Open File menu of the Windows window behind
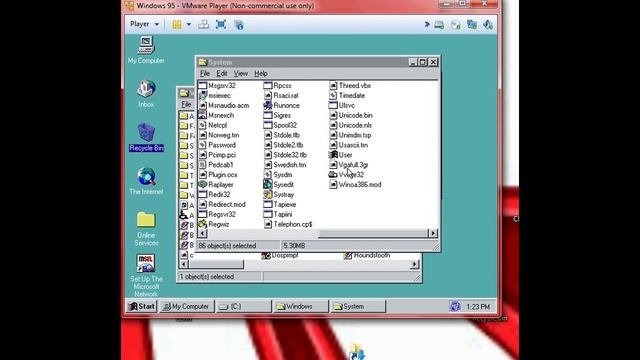Viewport: 640px width, 360px height. (x=186, y=104)
